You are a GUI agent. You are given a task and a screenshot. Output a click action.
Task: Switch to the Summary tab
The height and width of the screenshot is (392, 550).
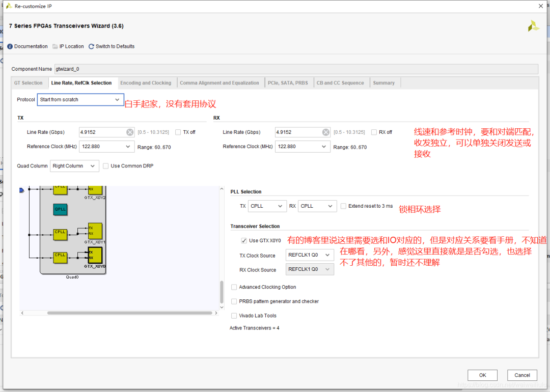[384, 83]
